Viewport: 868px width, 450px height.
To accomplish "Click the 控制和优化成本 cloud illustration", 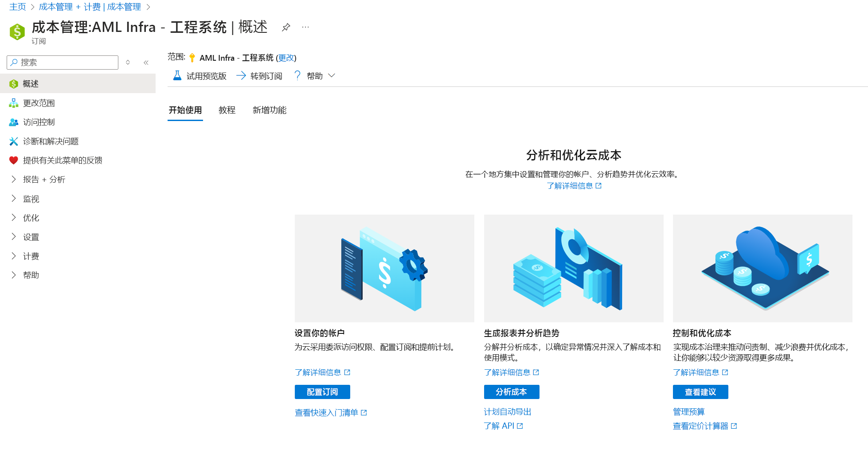I will (762, 269).
